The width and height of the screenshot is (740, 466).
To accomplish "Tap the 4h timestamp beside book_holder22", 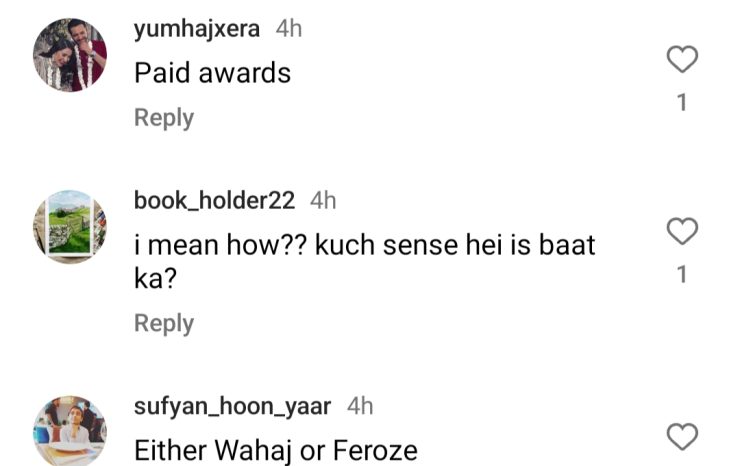I will coord(323,201).
